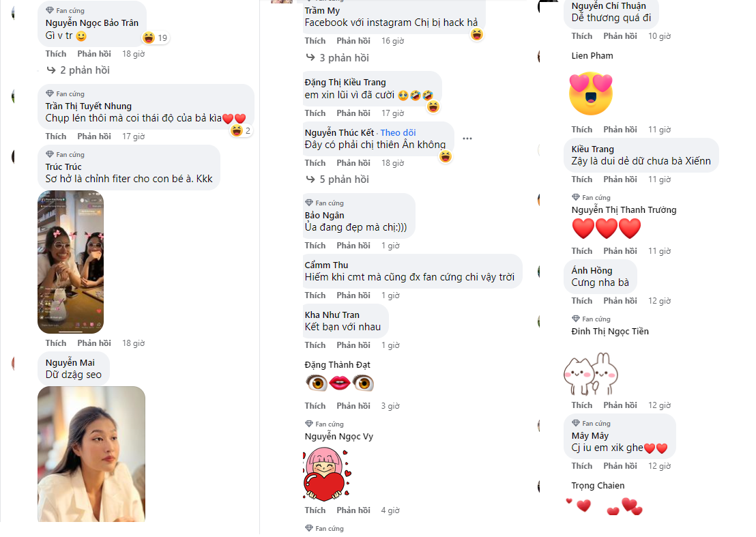Follow Nguyễn Thúc Kết via Theo dõi link
Viewport: 756px width, 537px height.
click(398, 132)
